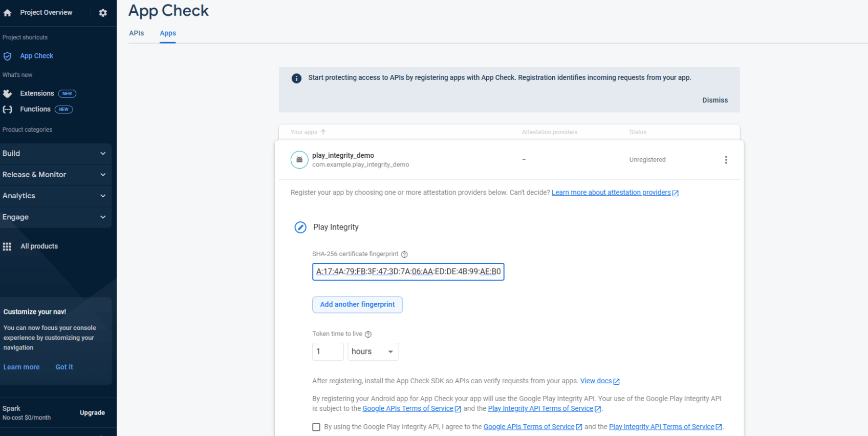868x436 pixels.
Task: Switch to the APIs tab
Action: pyautogui.click(x=136, y=33)
